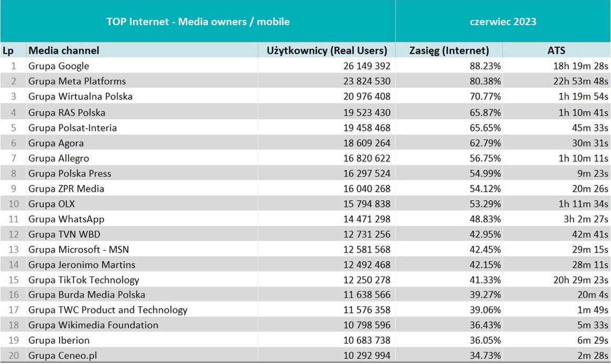The width and height of the screenshot is (611, 364).
Task: Click the 'Grupa WhatsApp' cell
Action: coord(66,219)
